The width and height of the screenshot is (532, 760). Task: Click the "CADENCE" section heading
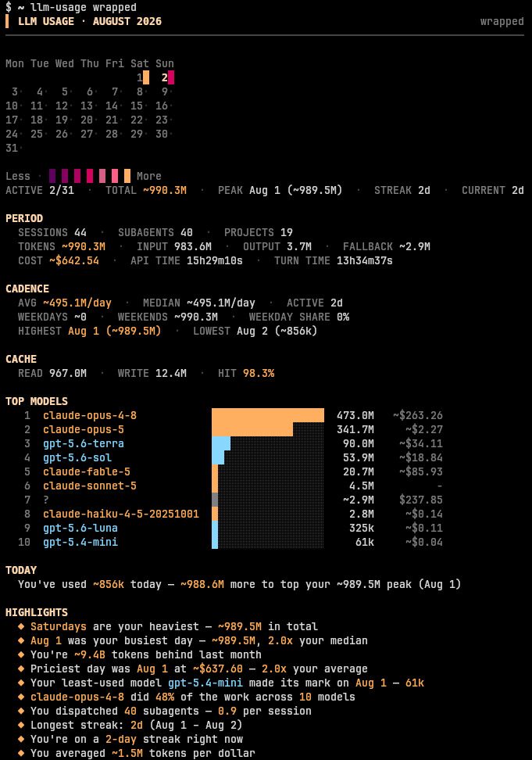pyautogui.click(x=27, y=289)
